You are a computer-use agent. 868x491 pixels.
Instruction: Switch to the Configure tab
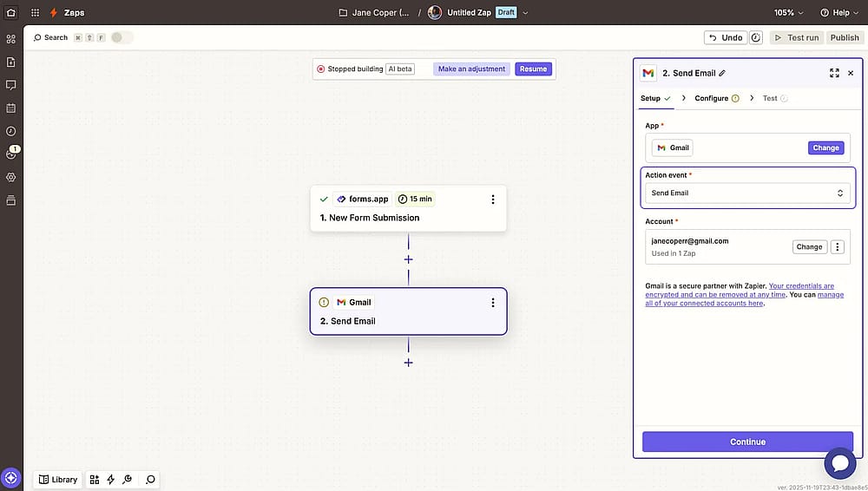point(717,99)
